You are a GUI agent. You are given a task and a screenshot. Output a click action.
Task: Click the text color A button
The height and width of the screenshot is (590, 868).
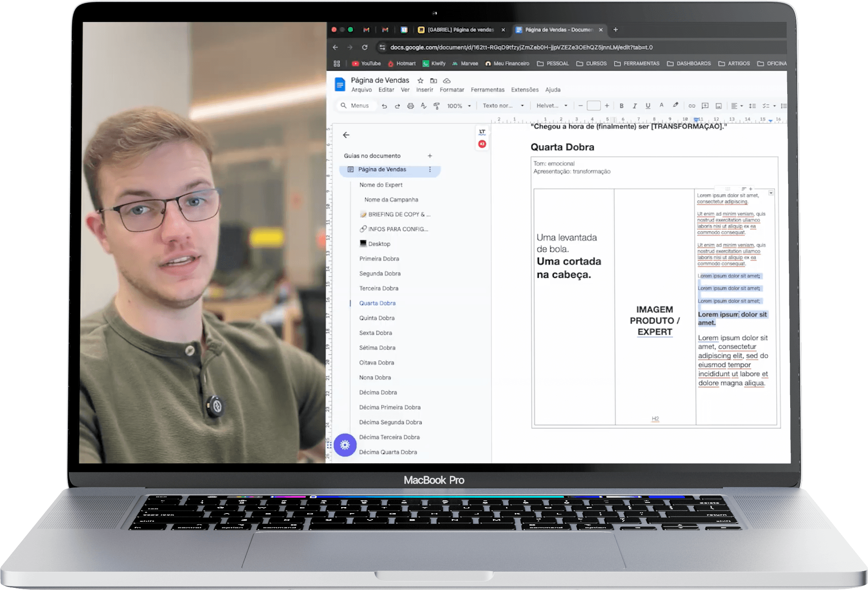pyautogui.click(x=661, y=105)
